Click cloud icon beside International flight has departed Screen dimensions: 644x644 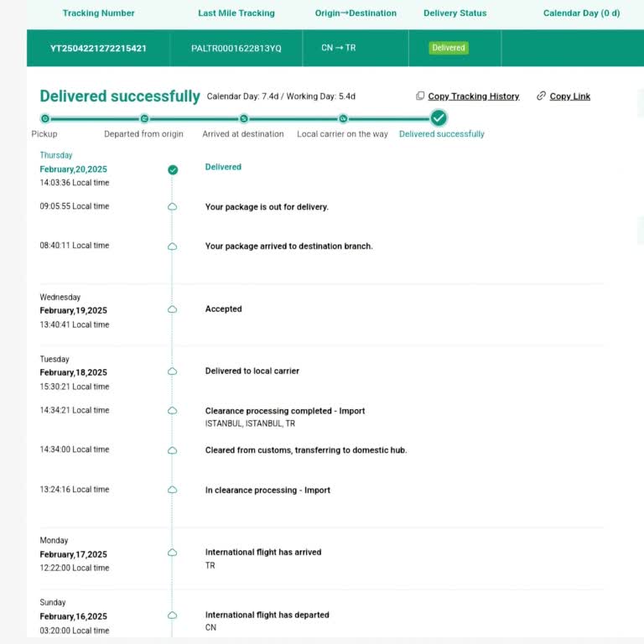click(x=173, y=615)
